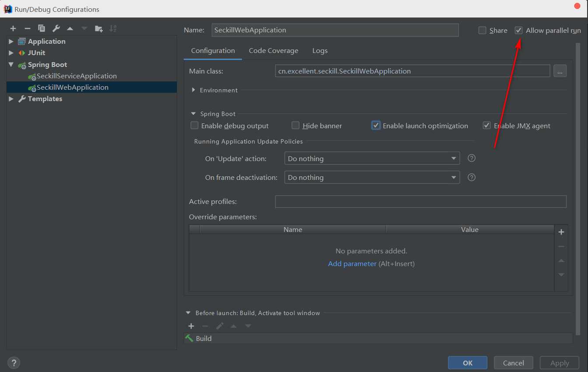Expand the Environment section
Screen dimensions: 588x372
click(x=193, y=90)
